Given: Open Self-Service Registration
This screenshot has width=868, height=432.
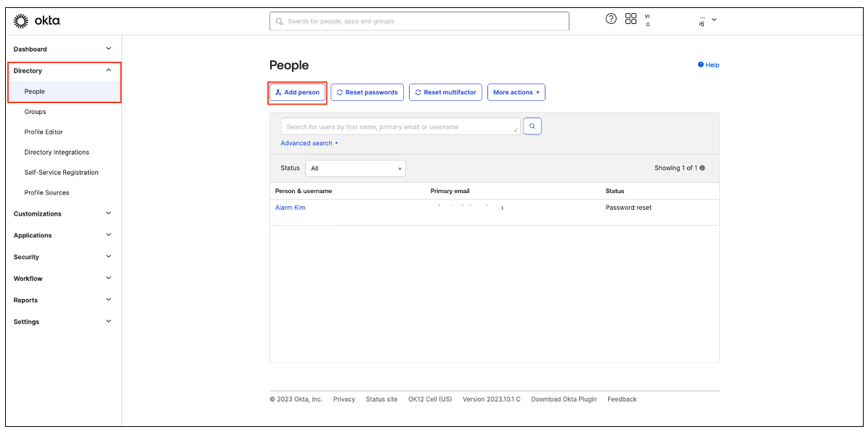Looking at the screenshot, I should pyautogui.click(x=62, y=173).
